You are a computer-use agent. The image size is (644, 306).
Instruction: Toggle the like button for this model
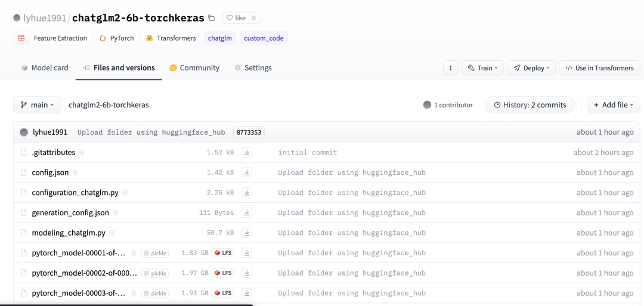point(236,18)
